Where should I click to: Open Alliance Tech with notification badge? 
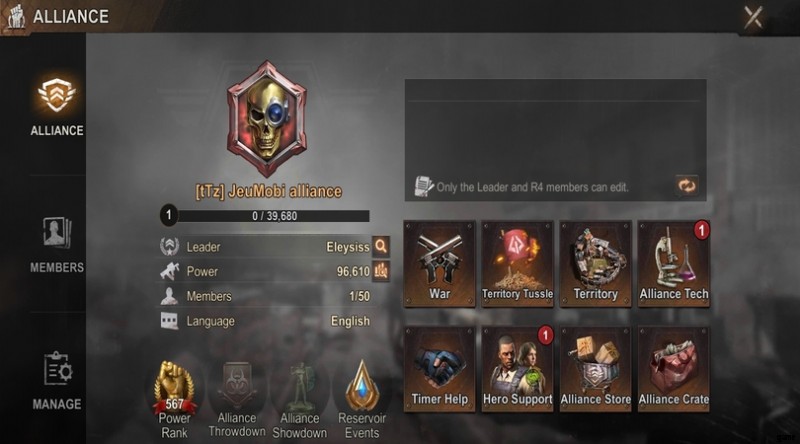pyautogui.click(x=673, y=264)
